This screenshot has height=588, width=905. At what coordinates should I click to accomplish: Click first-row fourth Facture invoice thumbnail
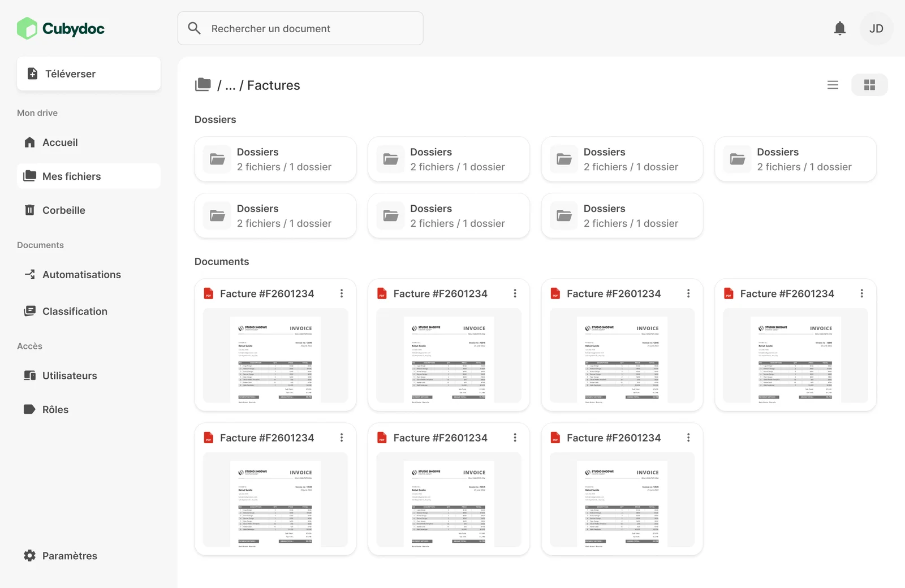796,356
